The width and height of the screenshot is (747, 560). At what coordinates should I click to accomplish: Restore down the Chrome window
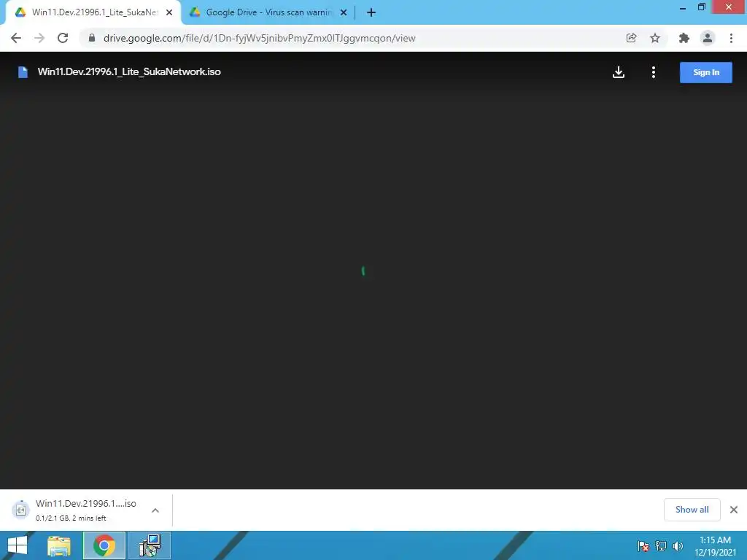701,7
